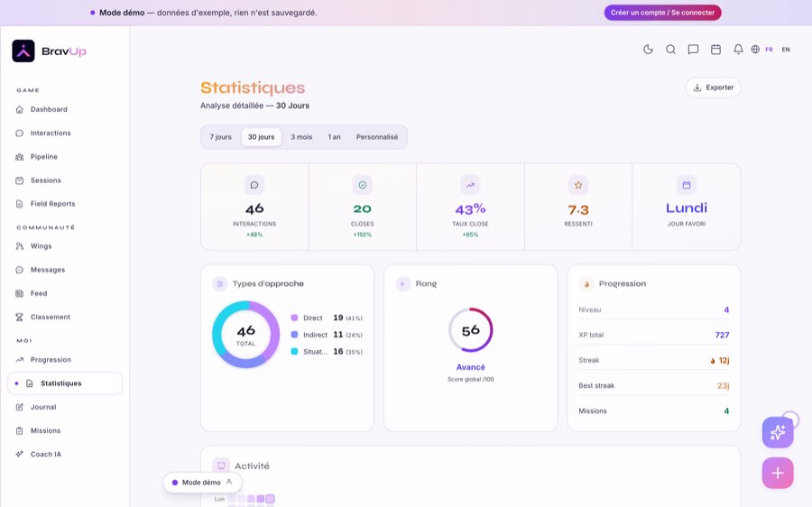812x507 pixels.
Task: Open the Dashboard page
Action: pos(65,109)
